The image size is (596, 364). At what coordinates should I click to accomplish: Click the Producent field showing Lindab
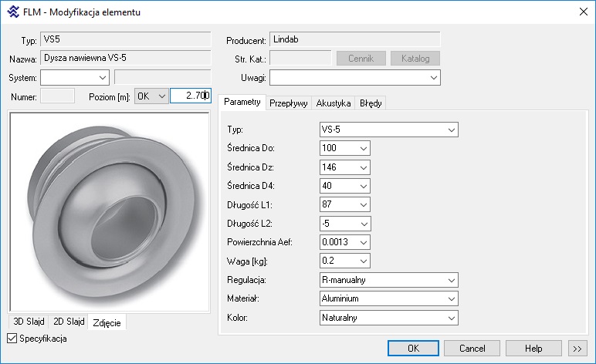click(355, 39)
